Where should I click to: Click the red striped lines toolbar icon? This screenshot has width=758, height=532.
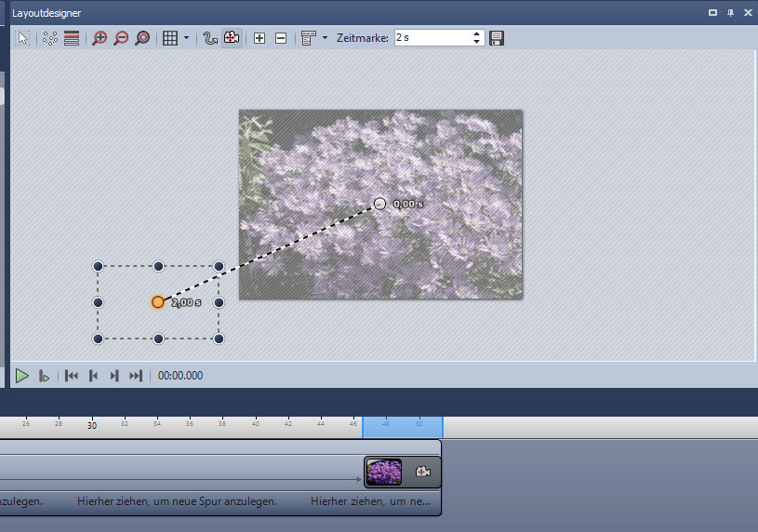pos(72,38)
